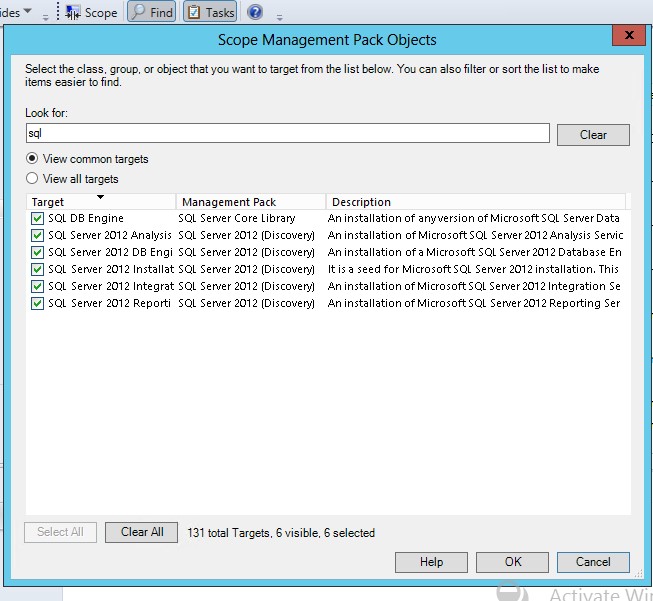Select the SQL Server Core Library cell
This screenshot has width=653, height=601.
(x=237, y=218)
